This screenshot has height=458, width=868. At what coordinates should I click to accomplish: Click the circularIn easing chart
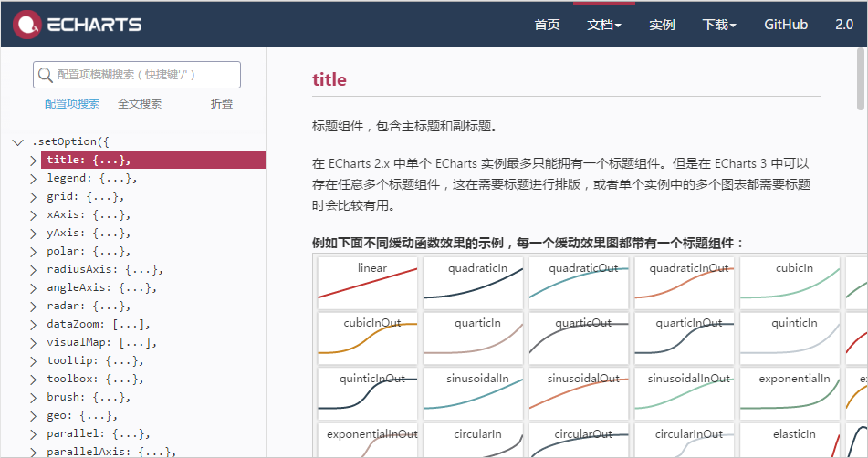[474, 441]
